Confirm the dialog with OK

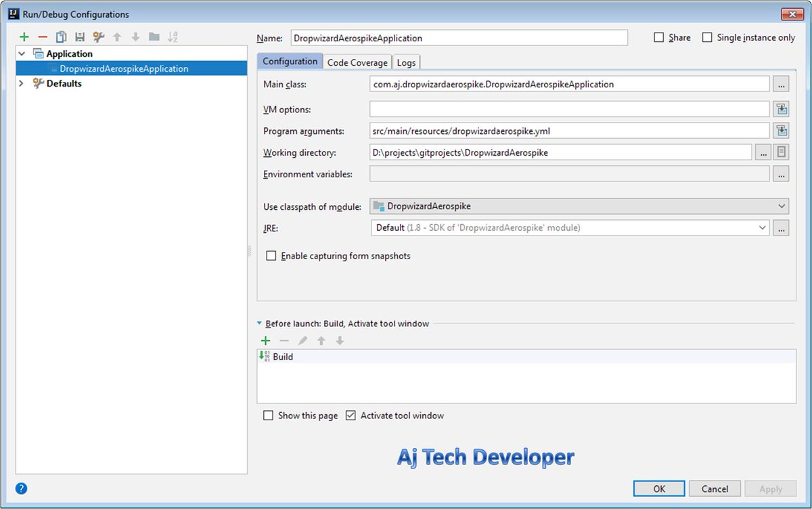tap(658, 488)
